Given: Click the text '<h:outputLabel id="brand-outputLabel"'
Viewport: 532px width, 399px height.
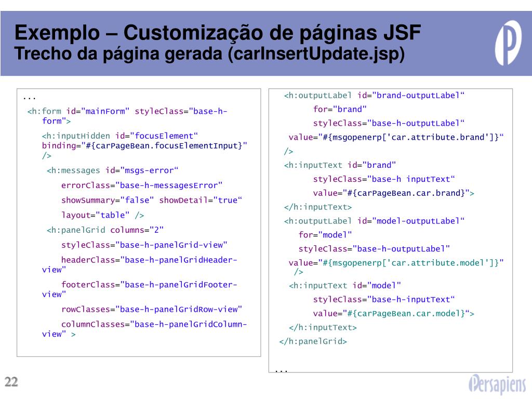Looking at the screenshot, I should (374, 96).
